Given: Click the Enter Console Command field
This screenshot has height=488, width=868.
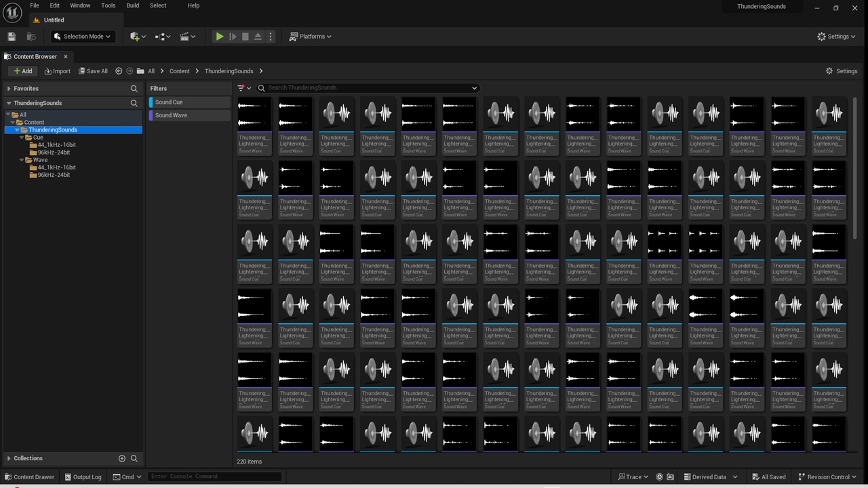Looking at the screenshot, I should [x=214, y=477].
